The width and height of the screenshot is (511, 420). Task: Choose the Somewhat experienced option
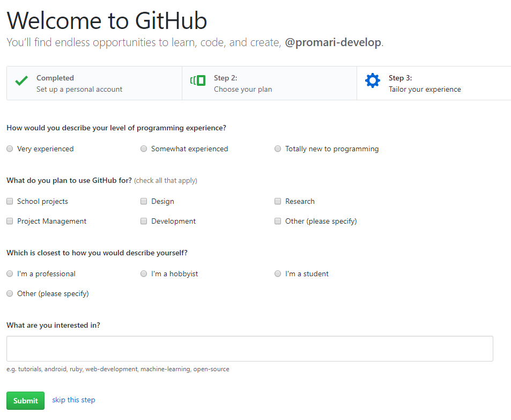click(x=144, y=149)
